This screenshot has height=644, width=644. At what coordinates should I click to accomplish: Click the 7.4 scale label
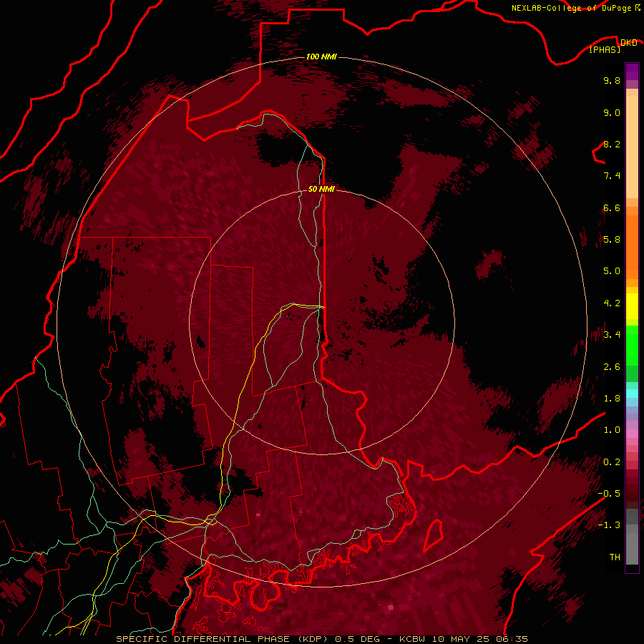point(612,176)
